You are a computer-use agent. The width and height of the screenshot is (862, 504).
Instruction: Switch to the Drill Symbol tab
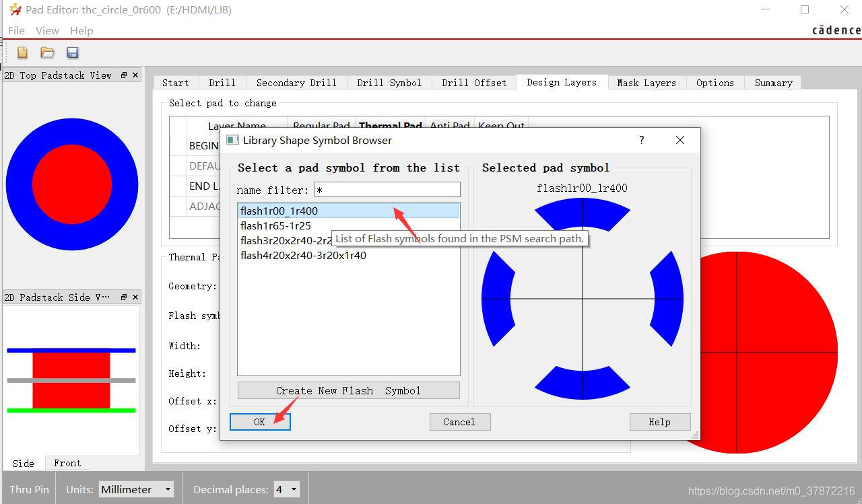point(389,83)
